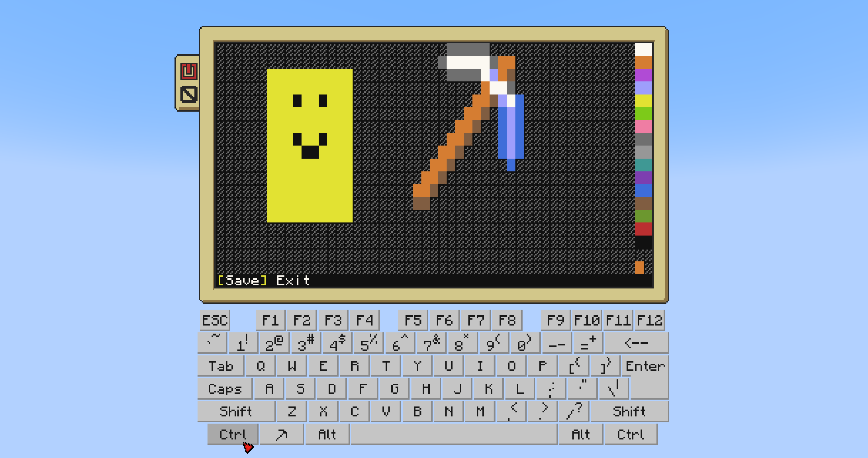868x458 pixels.
Task: Toggle the right Shift key
Action: coord(629,411)
